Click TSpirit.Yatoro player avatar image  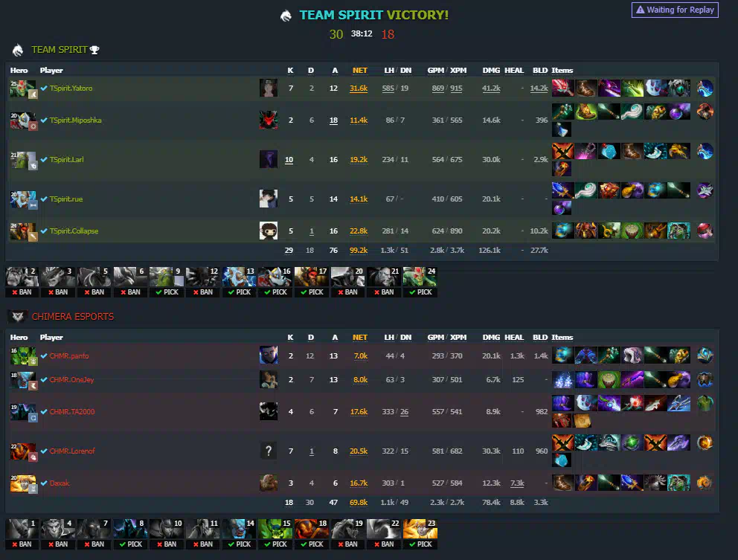269,88
